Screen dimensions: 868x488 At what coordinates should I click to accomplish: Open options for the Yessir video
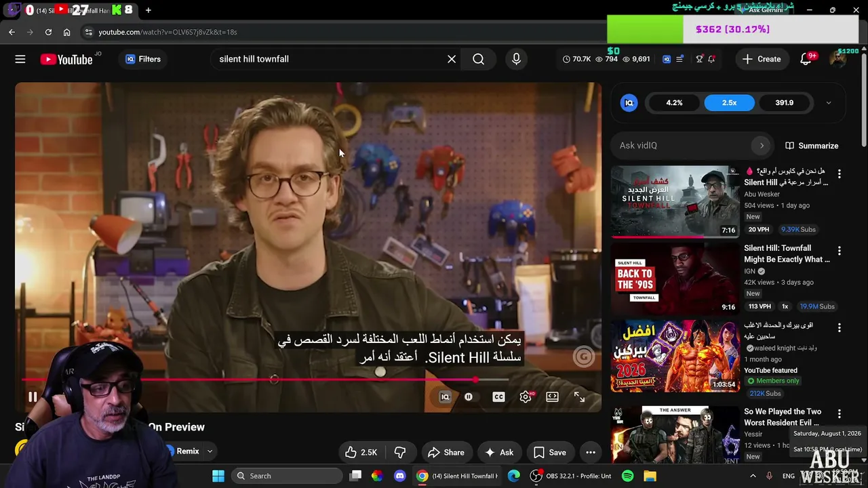click(x=840, y=414)
